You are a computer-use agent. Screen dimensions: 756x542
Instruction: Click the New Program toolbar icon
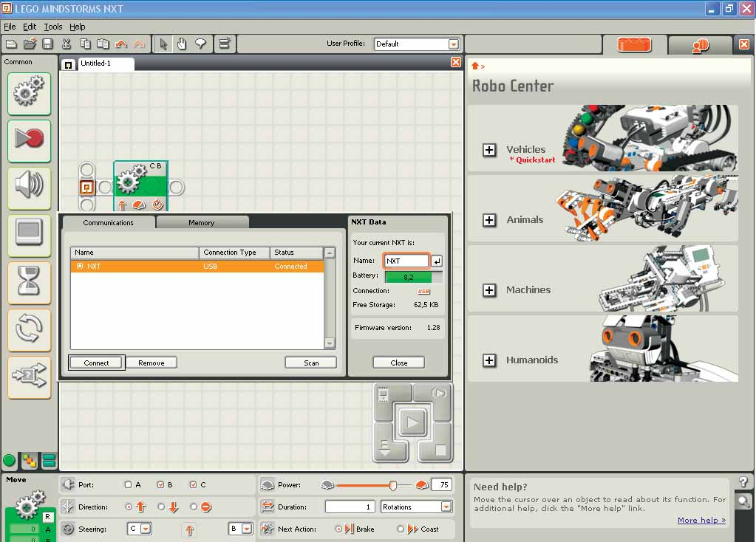tap(12, 44)
